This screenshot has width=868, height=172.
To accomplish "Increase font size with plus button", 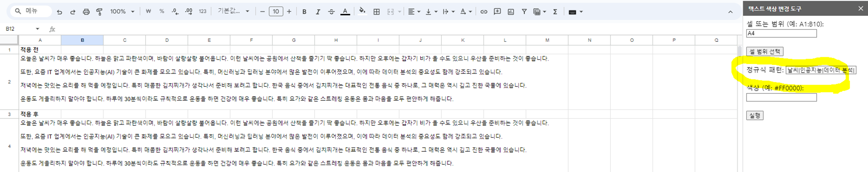I will 289,12.
